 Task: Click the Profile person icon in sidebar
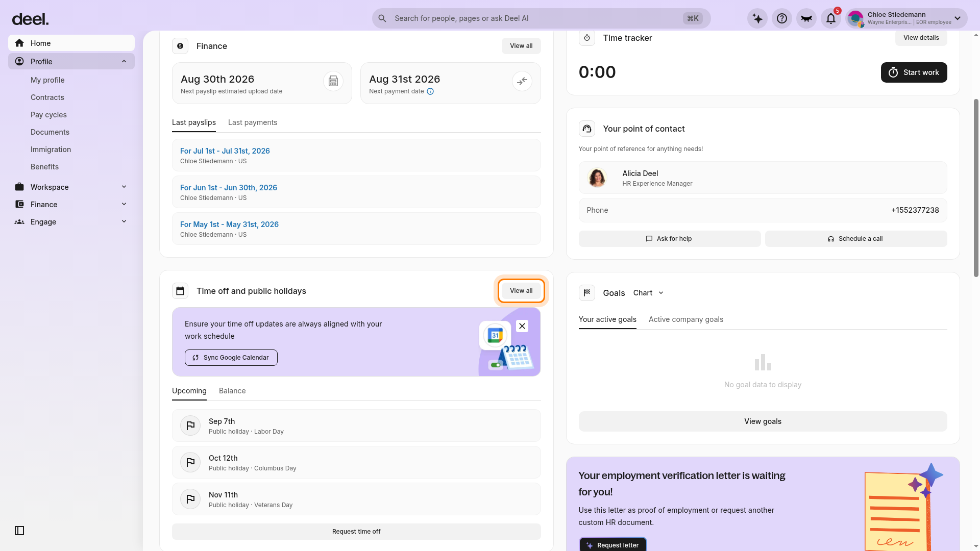click(x=19, y=61)
